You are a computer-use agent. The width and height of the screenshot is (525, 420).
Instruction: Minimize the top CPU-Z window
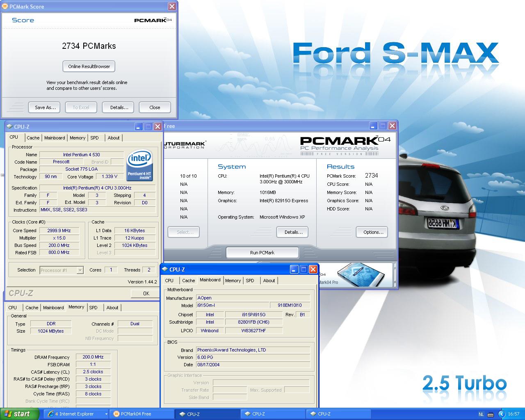click(139, 127)
